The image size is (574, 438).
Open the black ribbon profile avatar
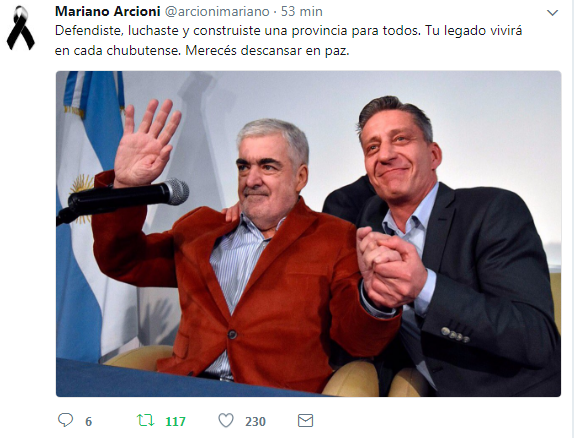(20, 28)
